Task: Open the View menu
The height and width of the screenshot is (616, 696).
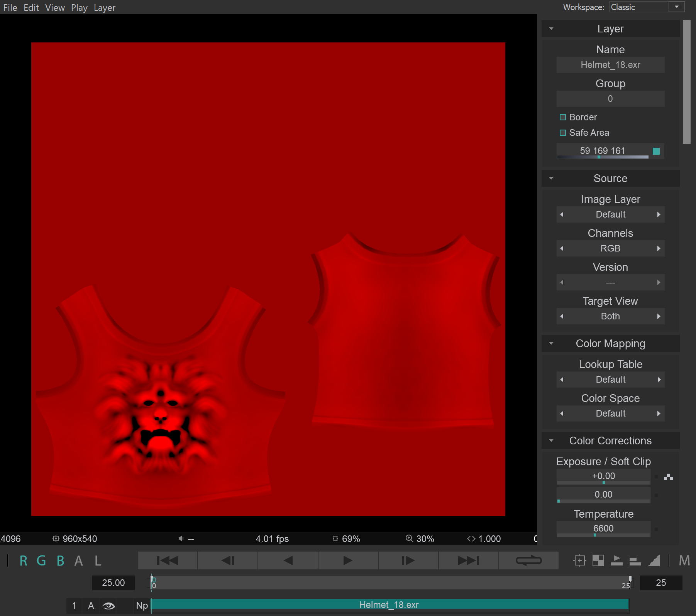Action: (54, 7)
